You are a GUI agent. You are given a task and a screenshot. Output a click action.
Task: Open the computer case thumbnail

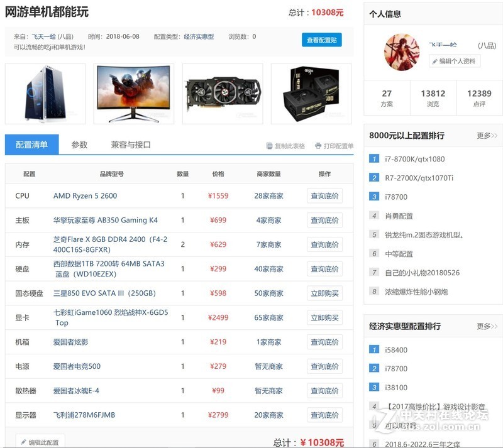[45, 94]
